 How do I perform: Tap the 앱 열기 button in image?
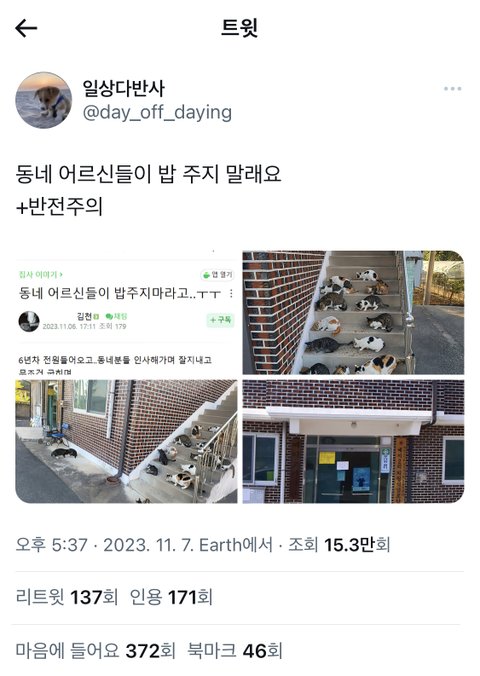217,275
